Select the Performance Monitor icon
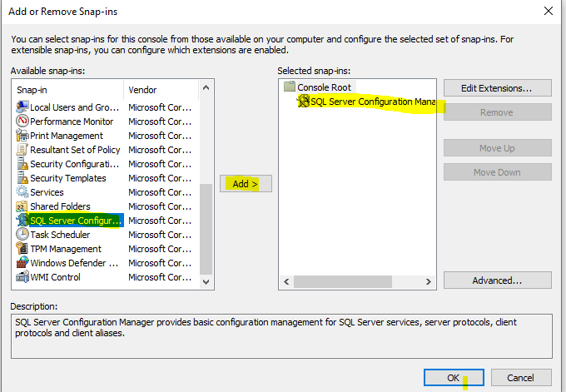 pos(22,122)
